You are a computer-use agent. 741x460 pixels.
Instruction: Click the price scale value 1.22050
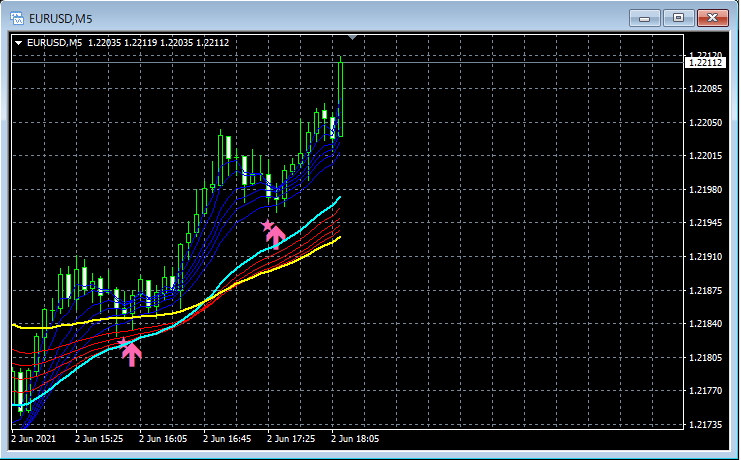click(706, 122)
